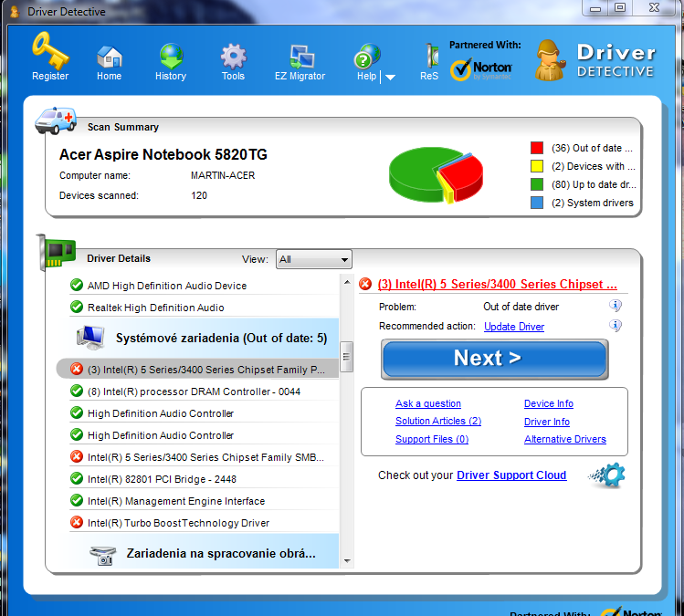Open Ask a question link
Image resolution: width=684 pixels, height=616 pixels.
pos(428,403)
